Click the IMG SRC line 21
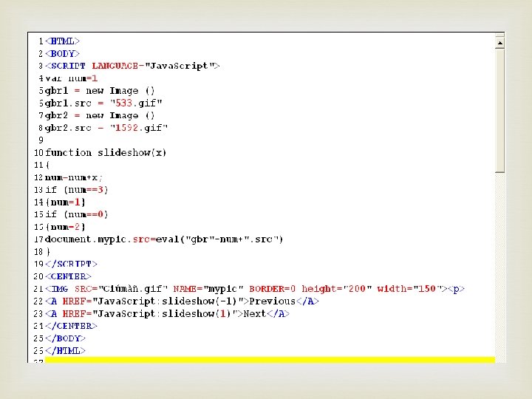 click(255, 289)
